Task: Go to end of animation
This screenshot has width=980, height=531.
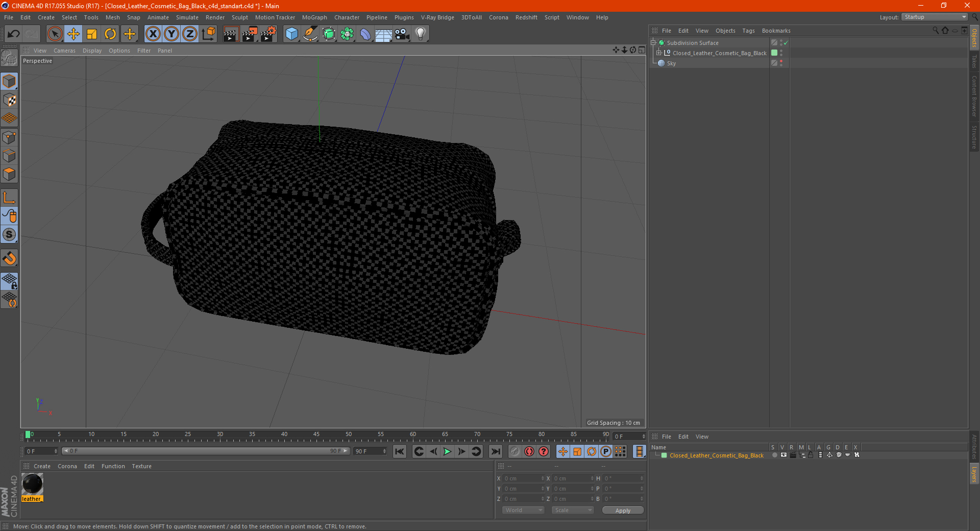Action: (495, 451)
